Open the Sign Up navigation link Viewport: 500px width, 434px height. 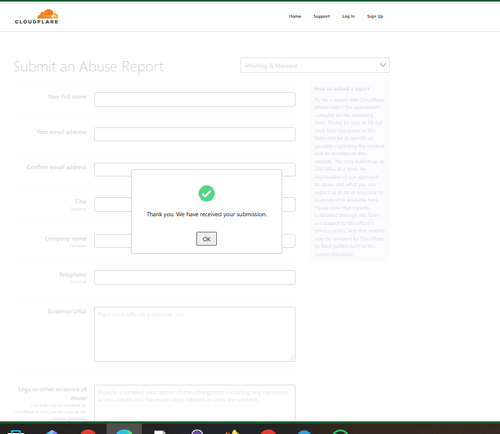point(375,16)
